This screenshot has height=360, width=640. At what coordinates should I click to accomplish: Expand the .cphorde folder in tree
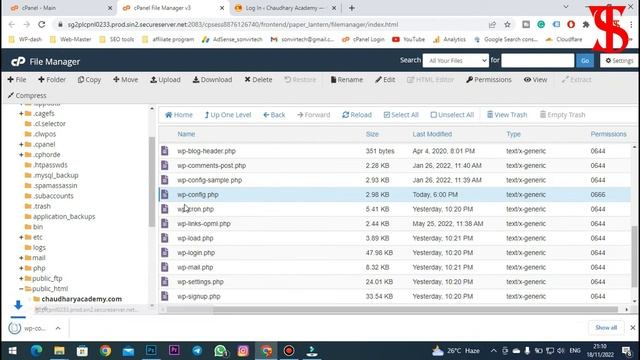click(21, 155)
